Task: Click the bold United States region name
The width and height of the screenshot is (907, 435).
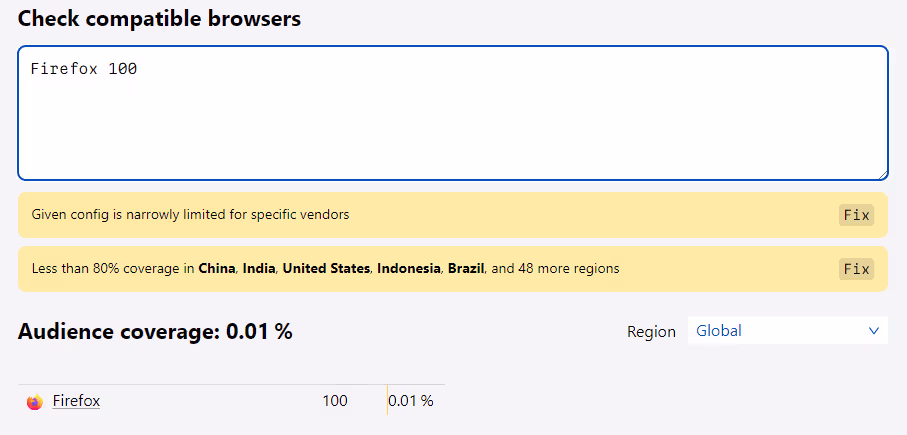Action: (326, 269)
